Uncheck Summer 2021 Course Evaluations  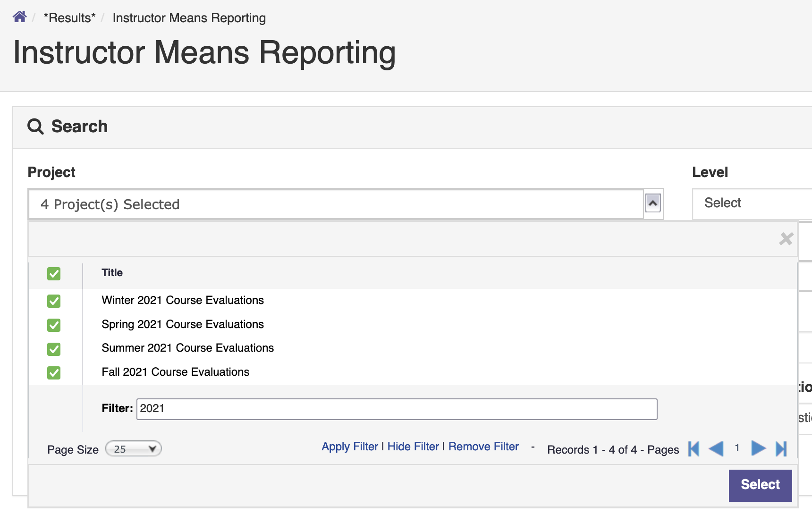point(54,349)
